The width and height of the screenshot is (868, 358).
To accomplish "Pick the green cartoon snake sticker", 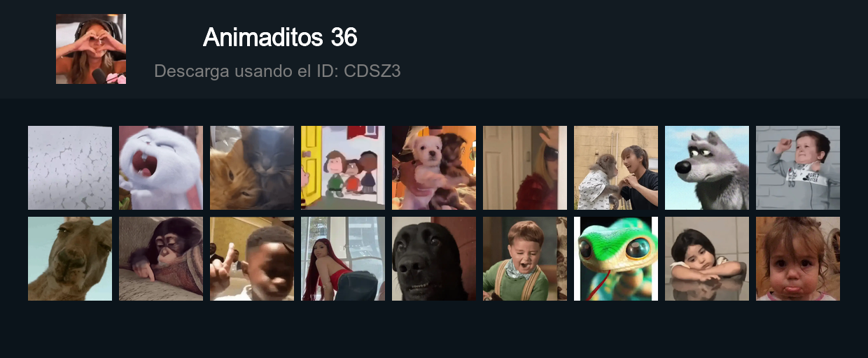I will click(x=616, y=259).
